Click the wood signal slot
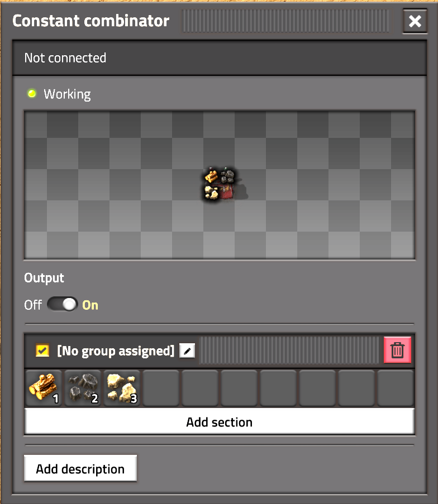This screenshot has height=504, width=438. [x=44, y=388]
